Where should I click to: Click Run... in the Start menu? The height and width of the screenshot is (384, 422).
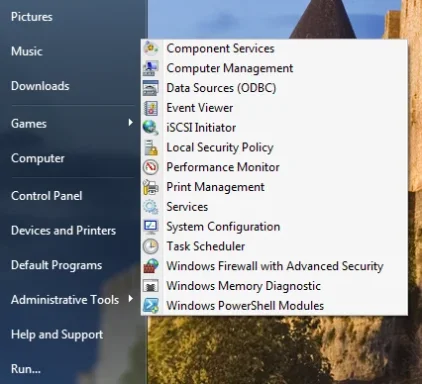coord(26,369)
